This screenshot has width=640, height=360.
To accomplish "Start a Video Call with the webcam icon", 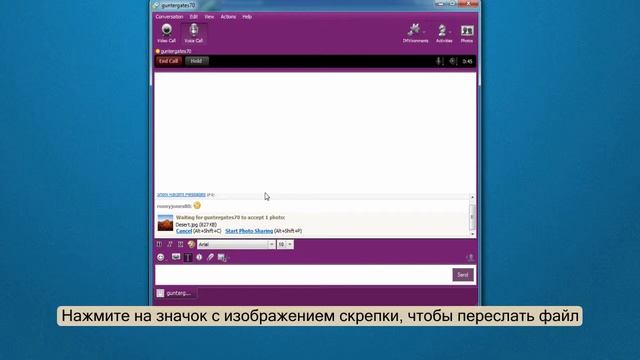I will 167,30.
